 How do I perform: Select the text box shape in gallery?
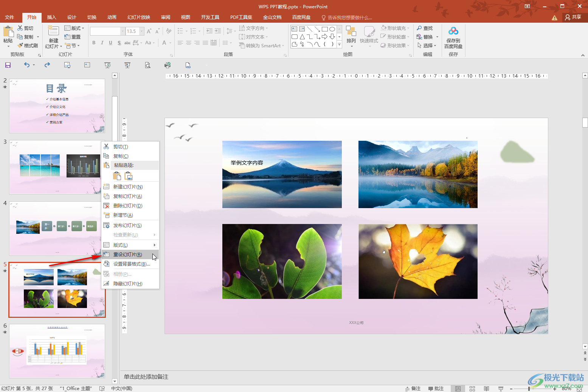[x=295, y=29]
